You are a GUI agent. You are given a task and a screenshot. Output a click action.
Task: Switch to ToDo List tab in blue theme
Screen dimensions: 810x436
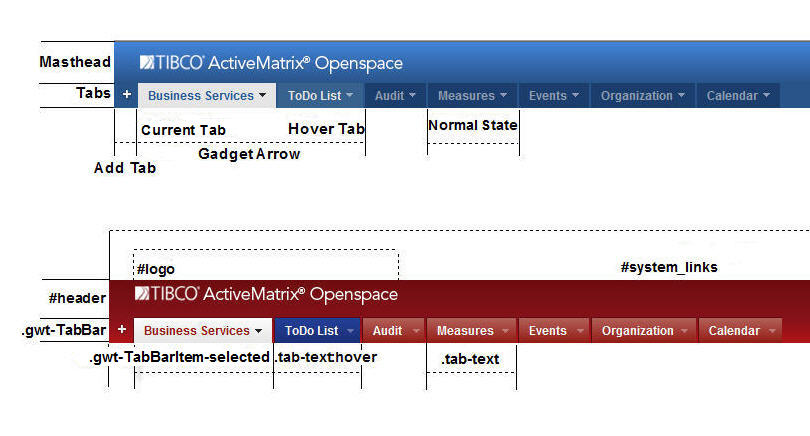[x=321, y=96]
